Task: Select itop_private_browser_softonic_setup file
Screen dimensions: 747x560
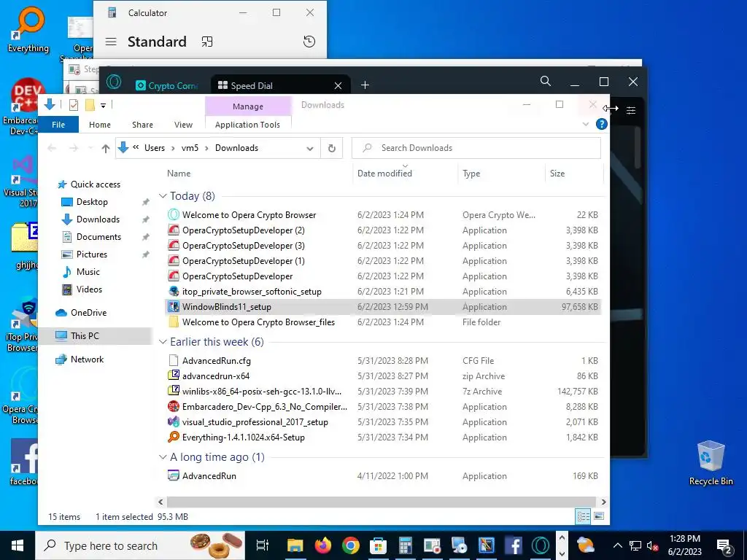Action: (252, 292)
